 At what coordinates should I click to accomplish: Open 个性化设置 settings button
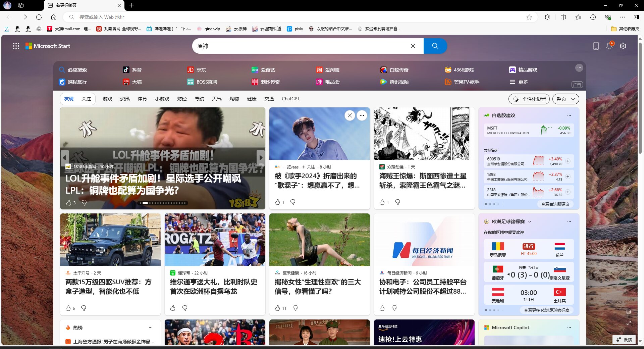(529, 99)
